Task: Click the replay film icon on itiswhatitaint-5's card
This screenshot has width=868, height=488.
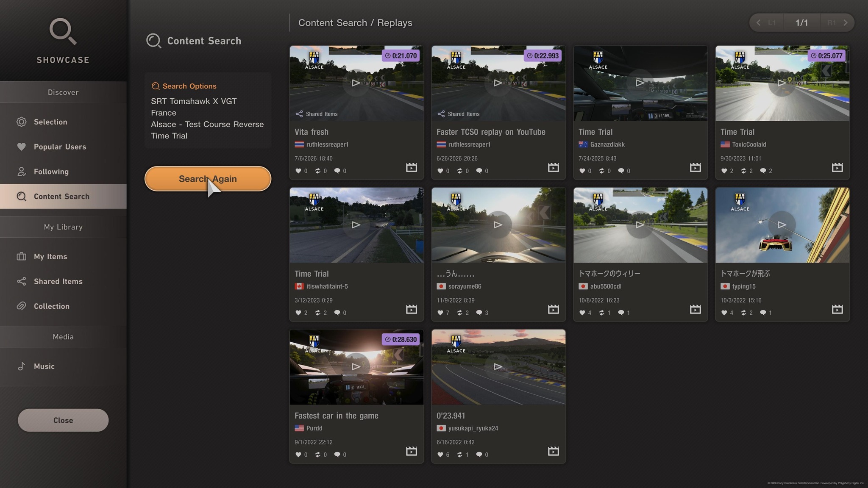Action: point(412,309)
